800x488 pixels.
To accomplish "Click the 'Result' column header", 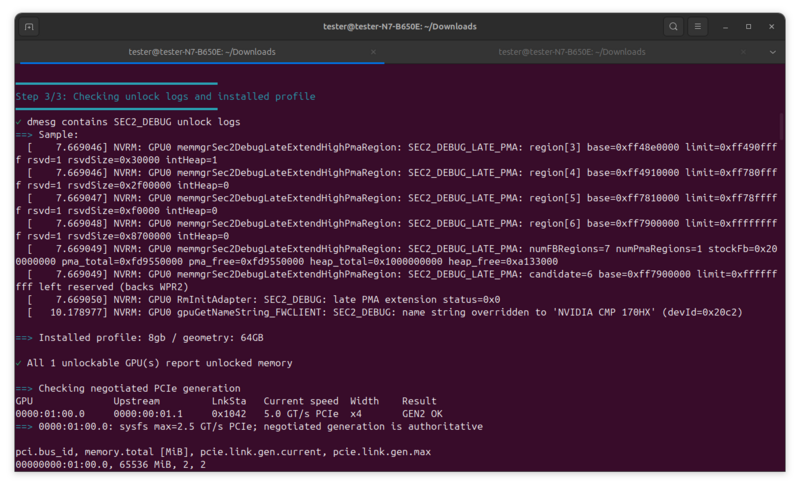I will (x=419, y=401).
